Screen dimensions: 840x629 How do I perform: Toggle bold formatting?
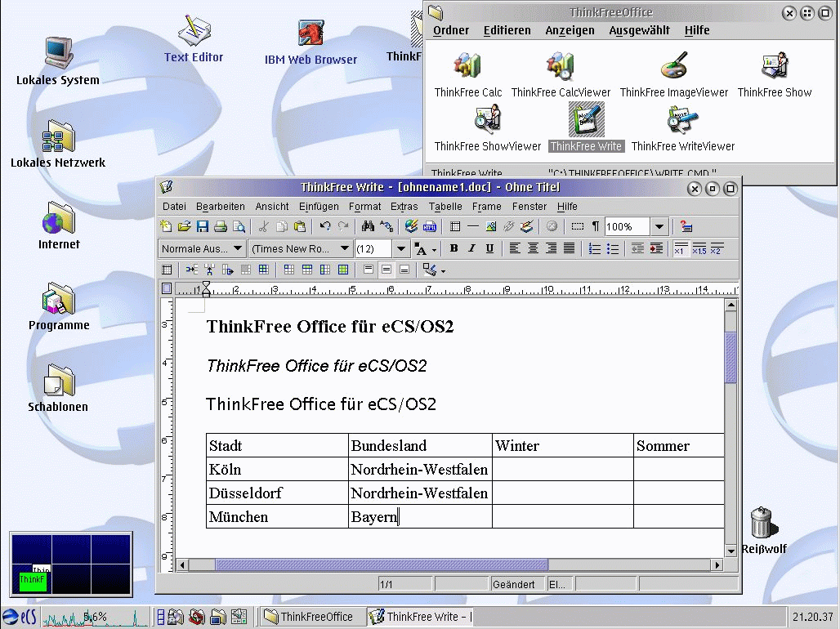[x=454, y=248]
